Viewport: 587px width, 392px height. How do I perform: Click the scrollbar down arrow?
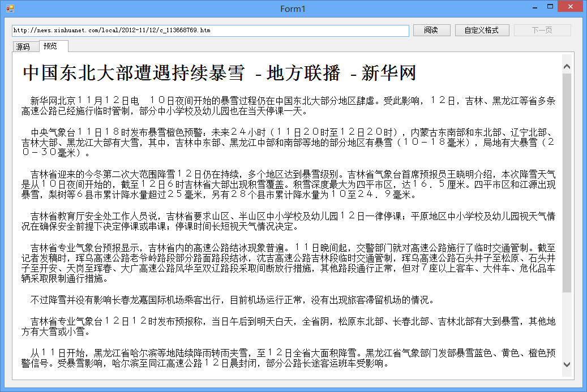(x=567, y=364)
